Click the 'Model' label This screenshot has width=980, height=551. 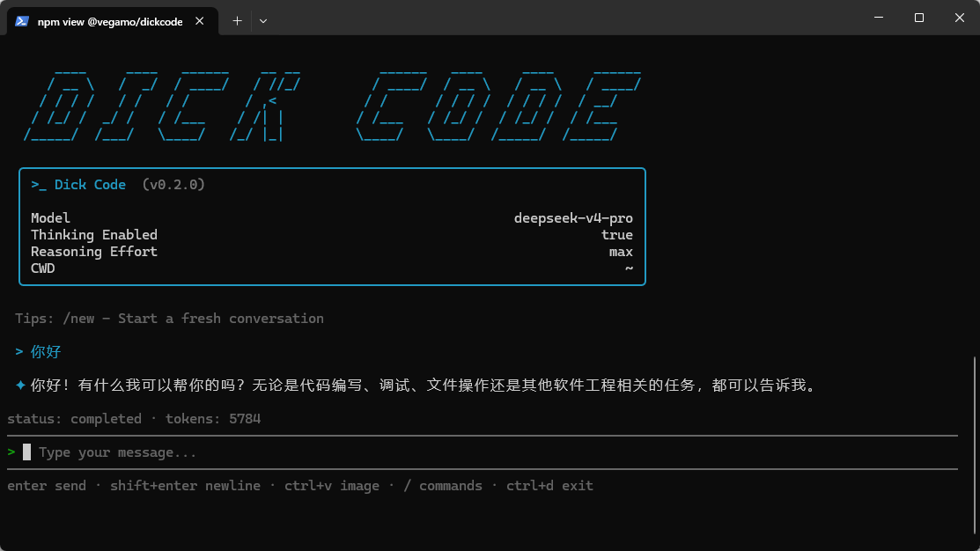pyautogui.click(x=50, y=218)
